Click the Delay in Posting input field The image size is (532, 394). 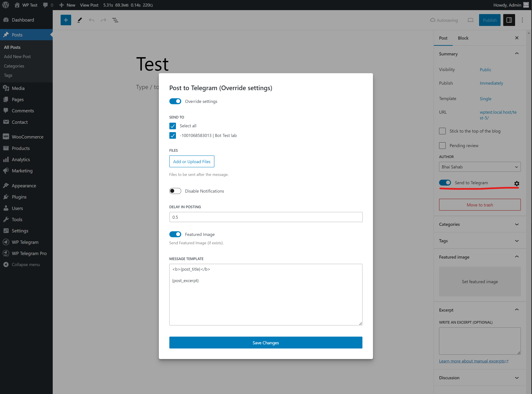pos(266,217)
